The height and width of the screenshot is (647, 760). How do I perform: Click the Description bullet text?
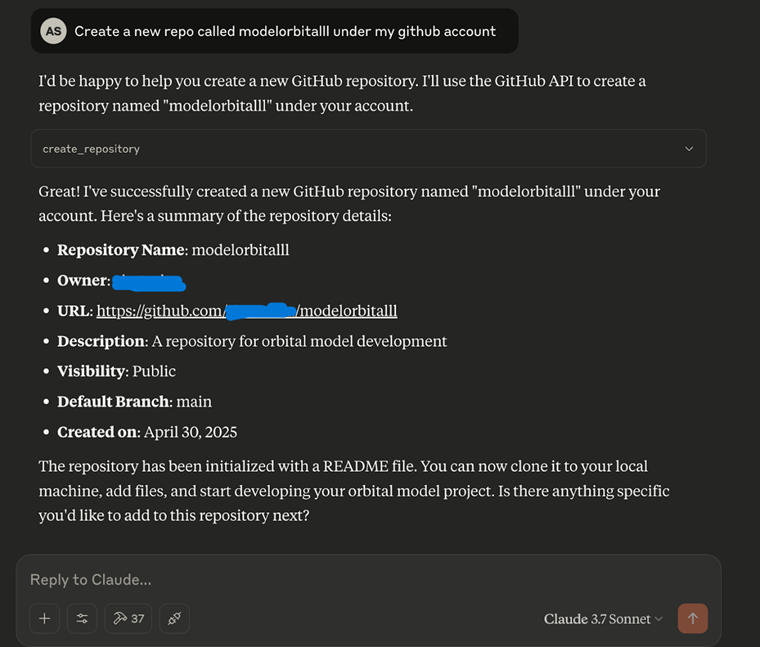(252, 341)
